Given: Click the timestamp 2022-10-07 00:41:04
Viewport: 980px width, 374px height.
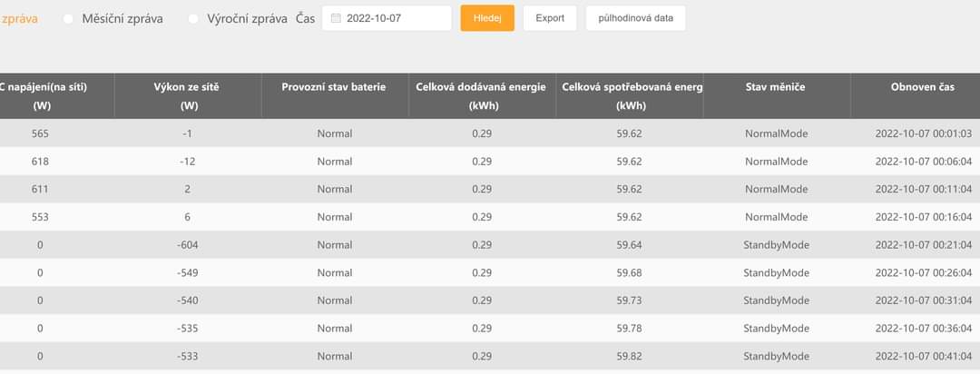Looking at the screenshot, I should pyautogui.click(x=923, y=357).
